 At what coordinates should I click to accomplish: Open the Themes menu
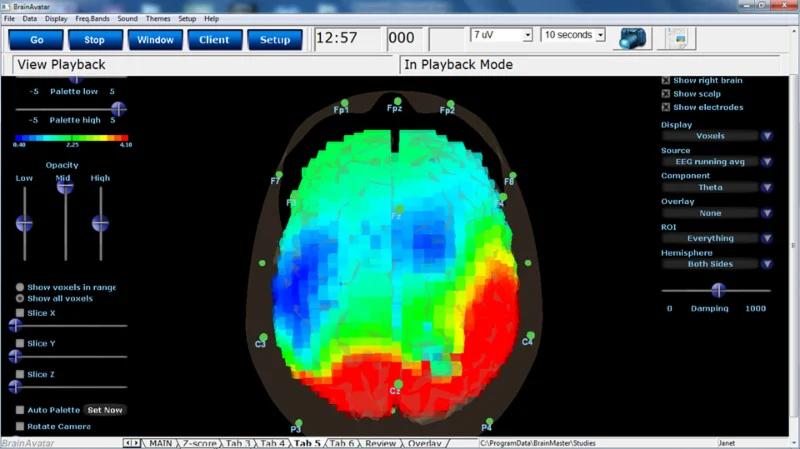tap(158, 18)
